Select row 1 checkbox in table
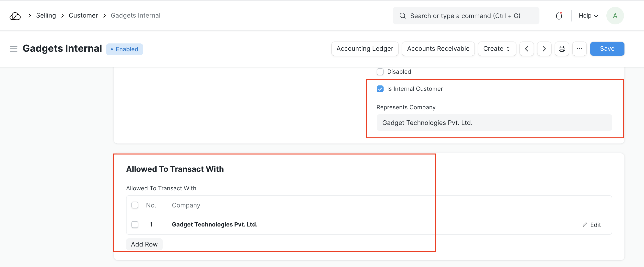The width and height of the screenshot is (644, 267). pyautogui.click(x=135, y=225)
